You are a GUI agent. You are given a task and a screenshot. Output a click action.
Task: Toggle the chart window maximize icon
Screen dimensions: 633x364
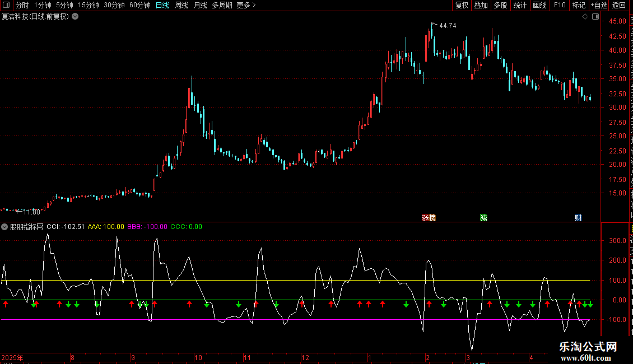pos(595,17)
